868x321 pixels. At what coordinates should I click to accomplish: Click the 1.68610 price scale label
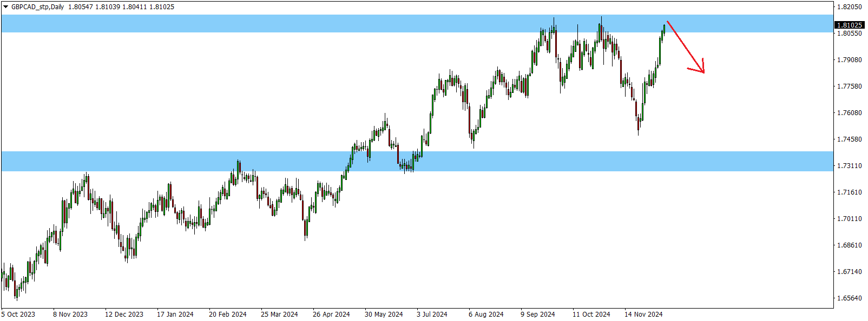pos(850,245)
